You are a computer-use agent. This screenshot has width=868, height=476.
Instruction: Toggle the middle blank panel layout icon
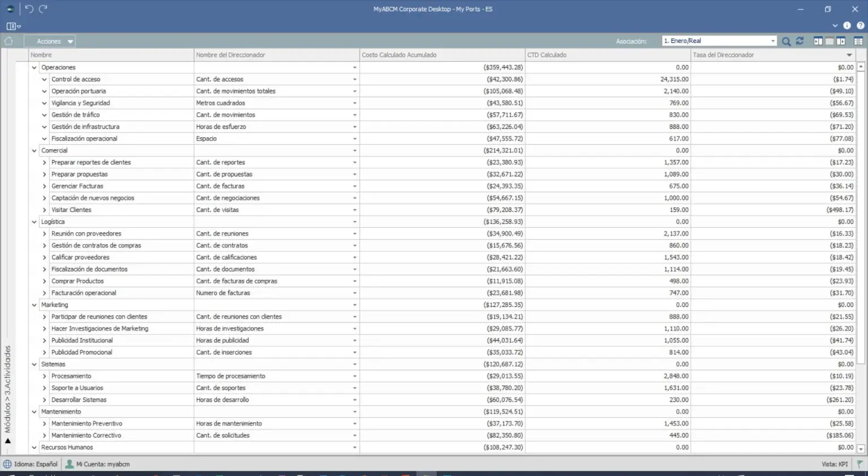click(829, 41)
